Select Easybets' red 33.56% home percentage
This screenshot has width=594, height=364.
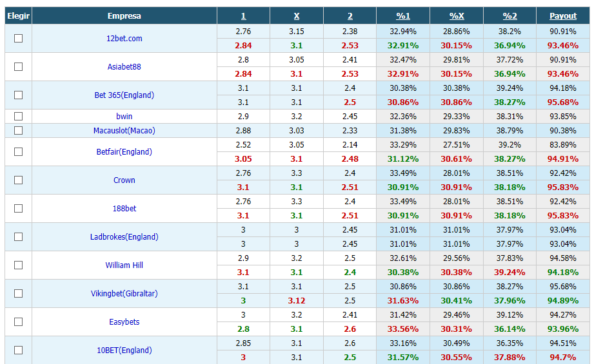tap(403, 329)
